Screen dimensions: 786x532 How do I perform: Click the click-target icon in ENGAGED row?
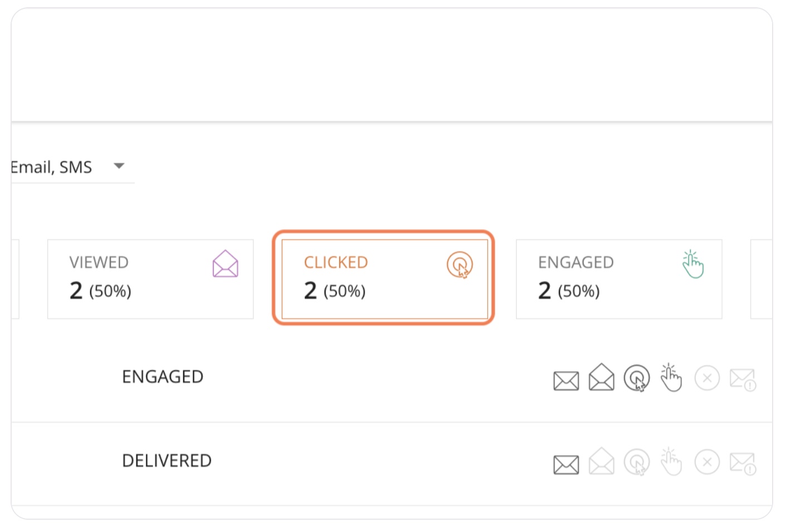(637, 378)
